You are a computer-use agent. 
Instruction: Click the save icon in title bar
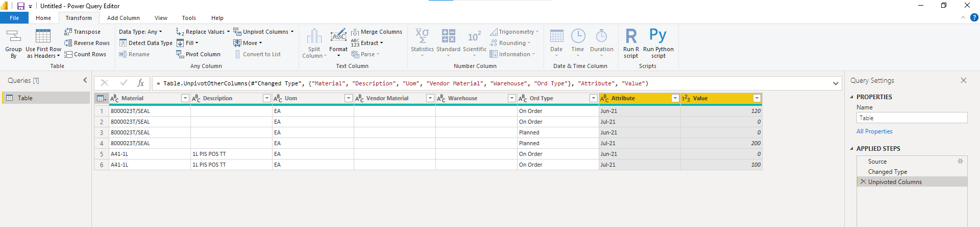[x=21, y=6]
